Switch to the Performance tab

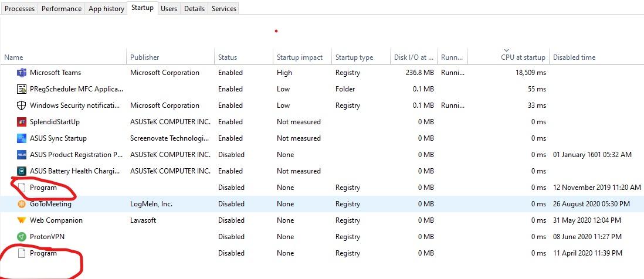pyautogui.click(x=62, y=9)
